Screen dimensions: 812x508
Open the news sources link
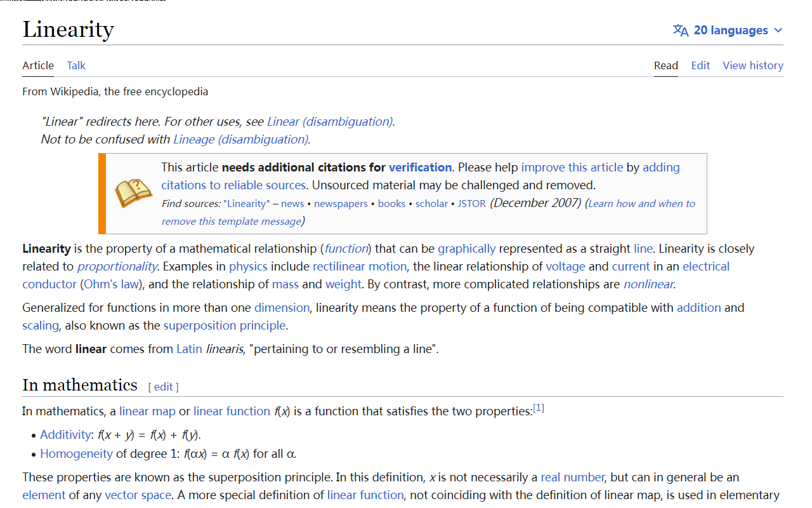[292, 204]
